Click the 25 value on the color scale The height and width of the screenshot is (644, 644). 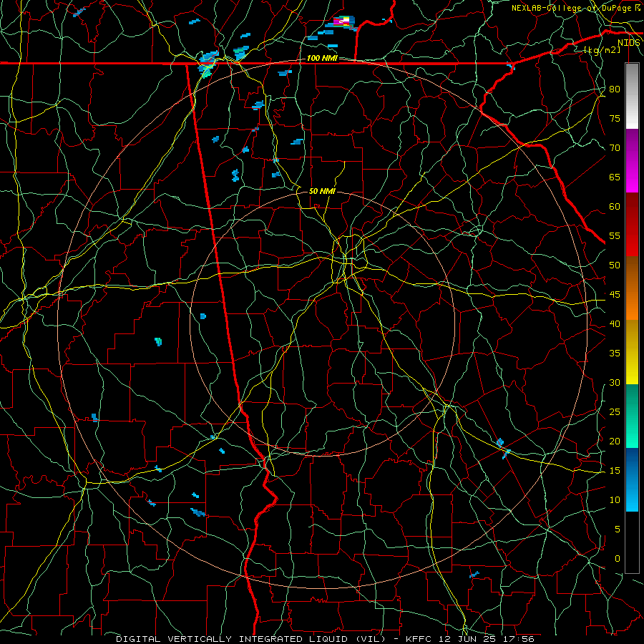pos(615,412)
